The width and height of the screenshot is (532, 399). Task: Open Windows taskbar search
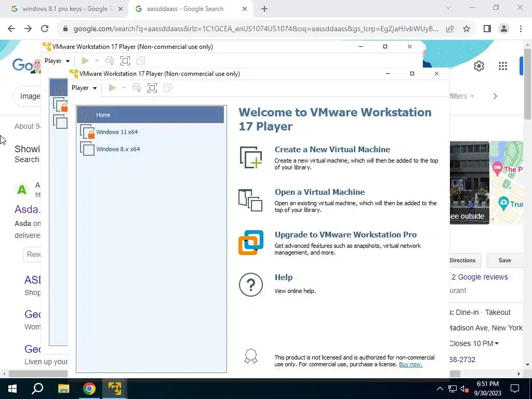pyautogui.click(x=37, y=389)
